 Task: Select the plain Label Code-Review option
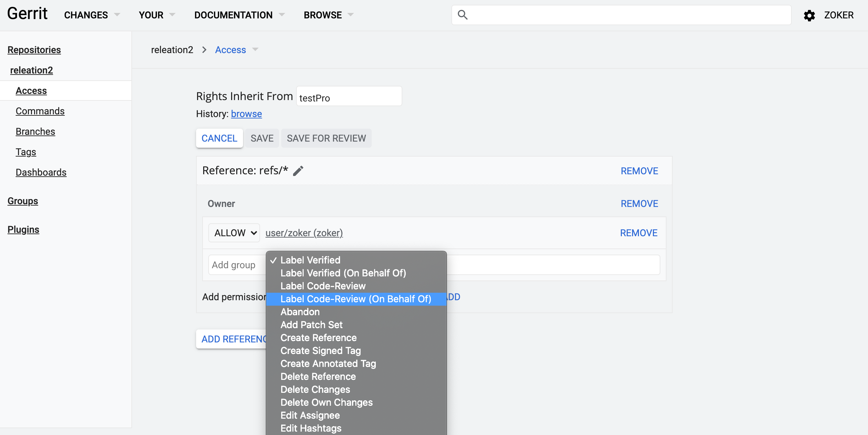(356, 286)
